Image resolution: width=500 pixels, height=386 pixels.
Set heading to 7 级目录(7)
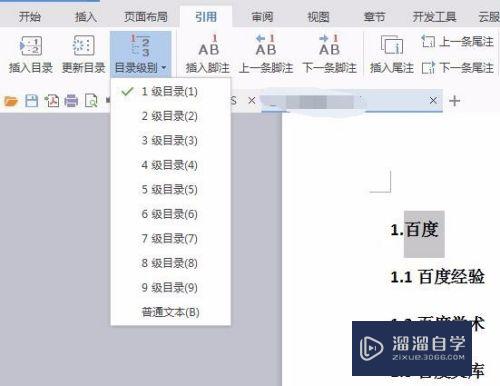pyautogui.click(x=170, y=238)
